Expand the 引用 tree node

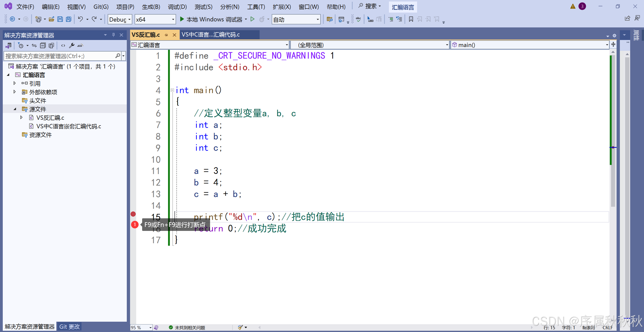click(15, 83)
